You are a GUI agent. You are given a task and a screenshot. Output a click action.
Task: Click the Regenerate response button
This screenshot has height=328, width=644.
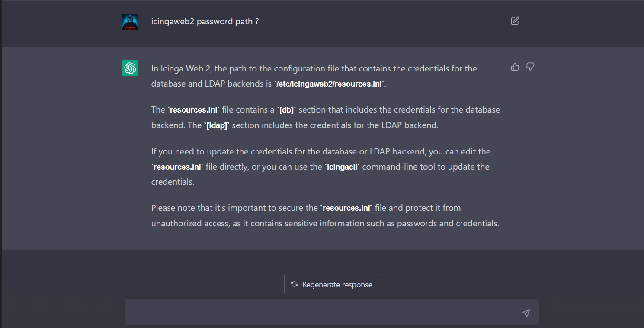tap(332, 284)
